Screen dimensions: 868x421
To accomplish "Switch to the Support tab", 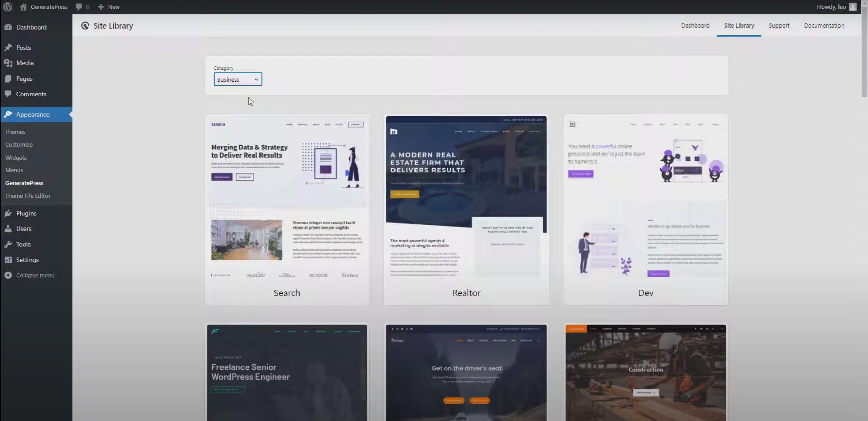I will (779, 25).
